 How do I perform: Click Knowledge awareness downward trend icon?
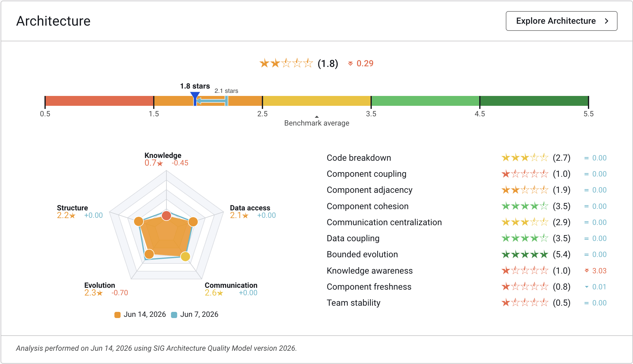point(587,271)
